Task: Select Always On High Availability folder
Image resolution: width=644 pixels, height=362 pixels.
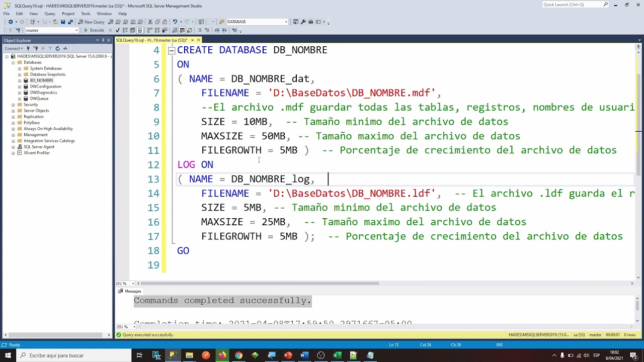Action: (x=48, y=129)
